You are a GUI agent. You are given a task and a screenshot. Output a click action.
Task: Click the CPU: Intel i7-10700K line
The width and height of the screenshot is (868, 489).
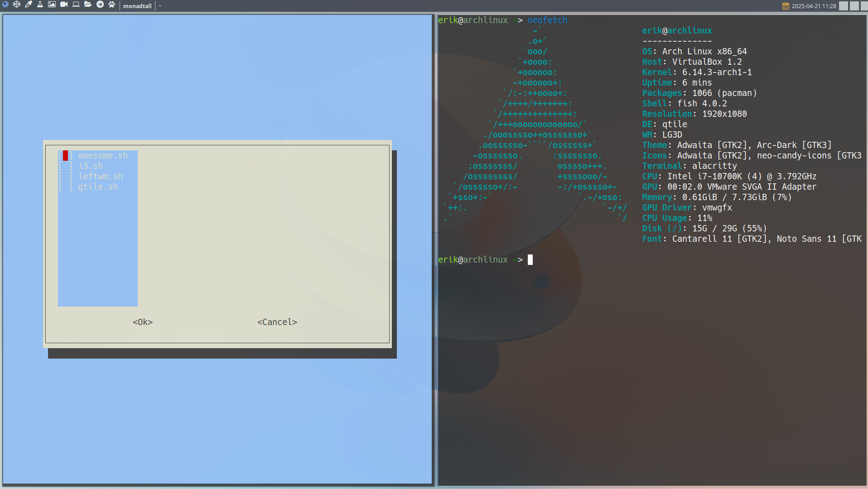(729, 177)
